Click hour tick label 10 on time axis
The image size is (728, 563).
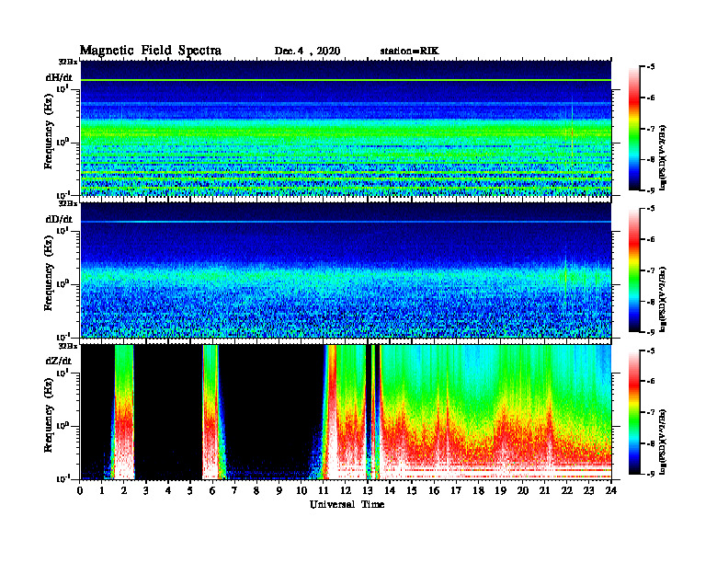[x=301, y=491]
